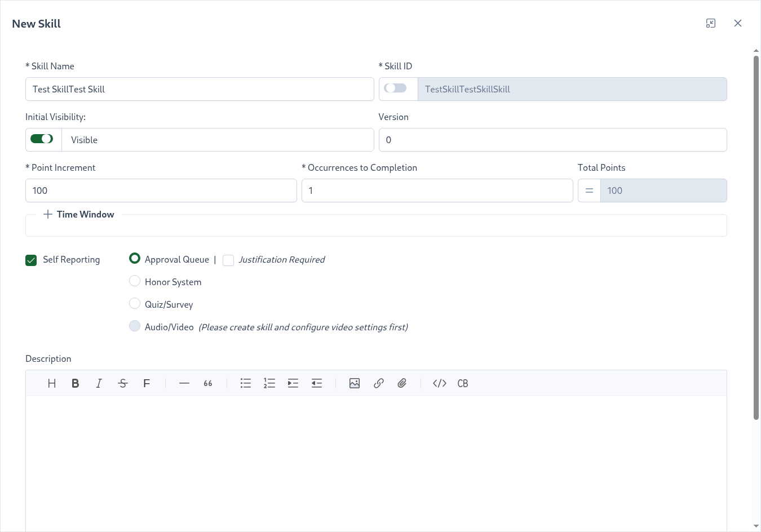761x532 pixels.
Task: Apply italic formatting in description editor
Action: (99, 383)
